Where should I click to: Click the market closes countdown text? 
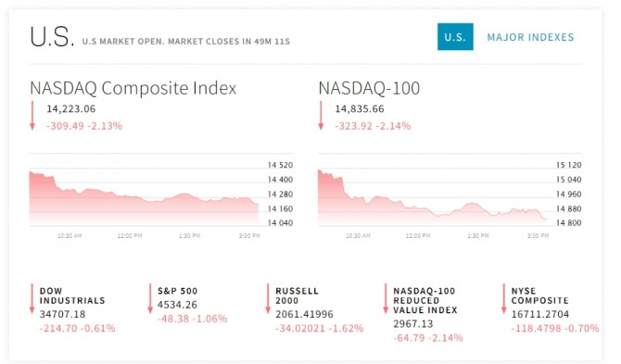pyautogui.click(x=229, y=42)
